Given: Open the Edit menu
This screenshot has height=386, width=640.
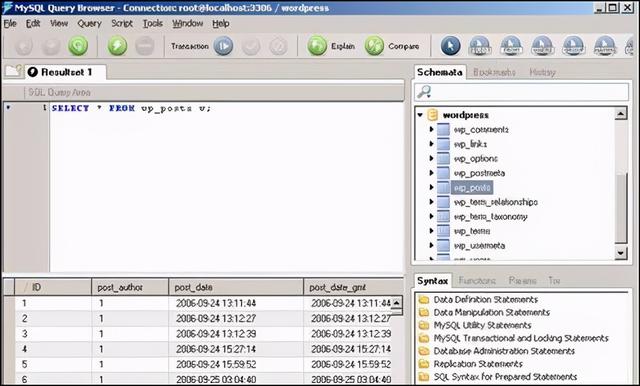Looking at the screenshot, I should coord(33,24).
